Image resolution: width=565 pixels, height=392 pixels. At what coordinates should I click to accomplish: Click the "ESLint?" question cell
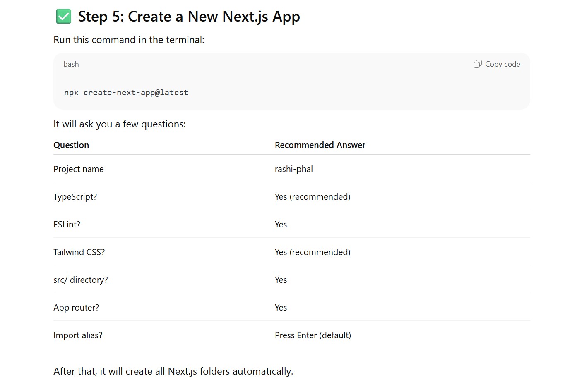[67, 225]
